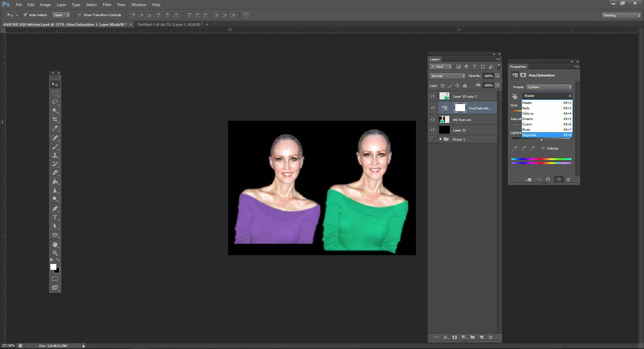The height and width of the screenshot is (349, 644).
Task: Hide the Layer 10 copy 2 layer
Action: (x=433, y=96)
